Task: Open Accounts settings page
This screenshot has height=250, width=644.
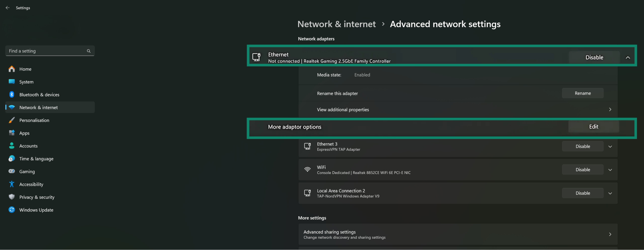Action: coord(50,146)
